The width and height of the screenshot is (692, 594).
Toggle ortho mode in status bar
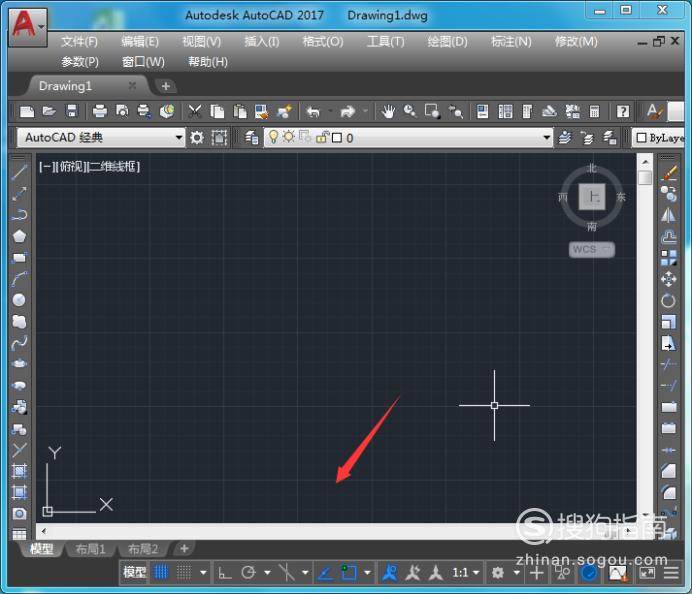tap(225, 573)
